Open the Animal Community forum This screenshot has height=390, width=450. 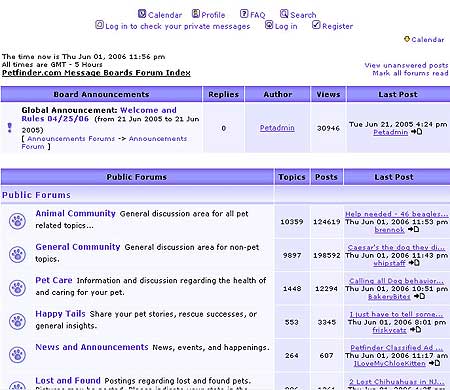(x=75, y=213)
